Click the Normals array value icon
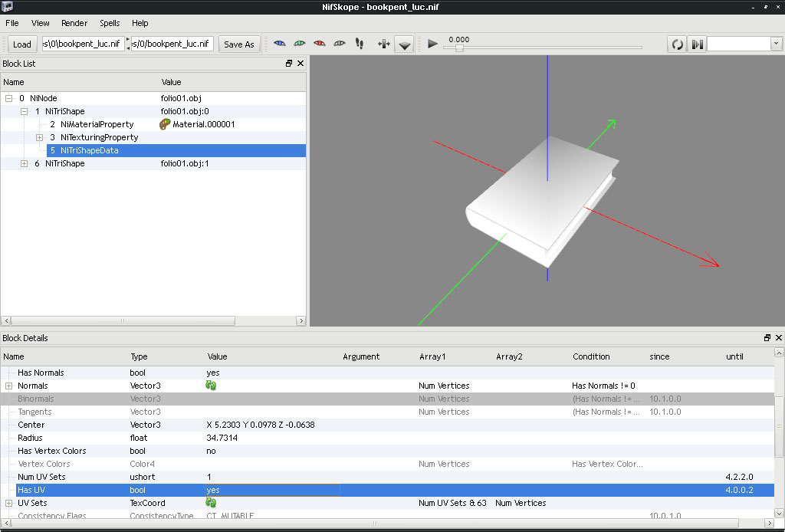 coord(212,386)
